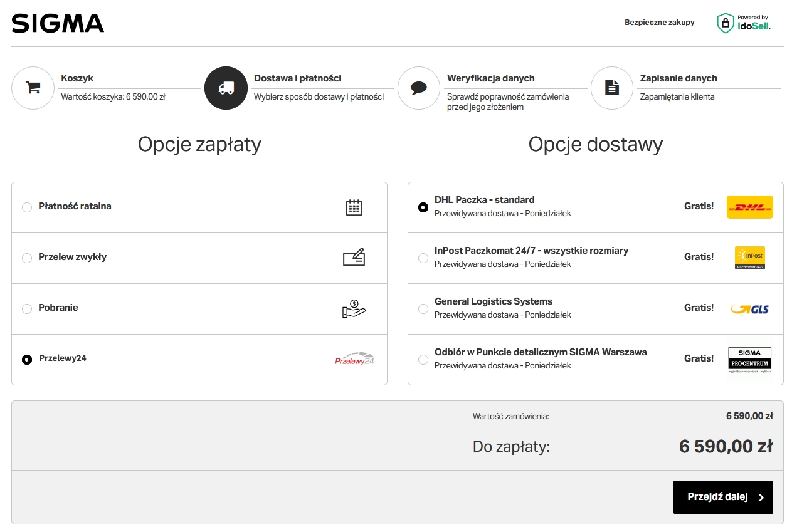Click the IdoSell secure shopping badge
The image size is (792, 532).
click(x=743, y=23)
